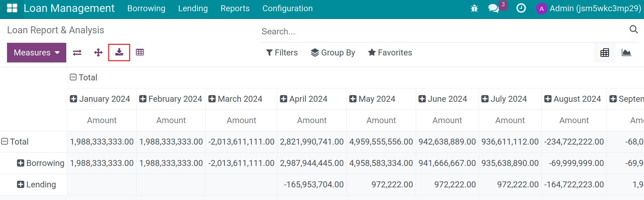Insert pivot into spreadsheet icon
644x200 pixels.
coord(140,52)
